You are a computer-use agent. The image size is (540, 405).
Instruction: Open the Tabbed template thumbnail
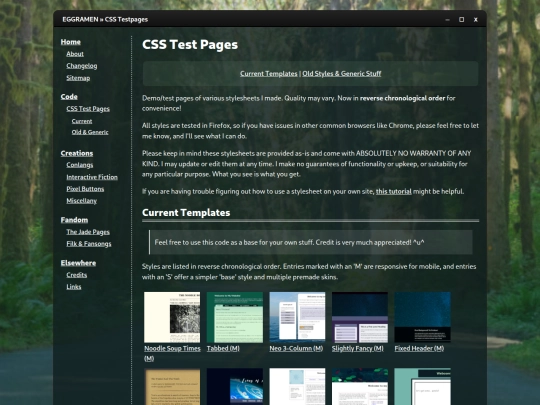pyautogui.click(x=235, y=317)
